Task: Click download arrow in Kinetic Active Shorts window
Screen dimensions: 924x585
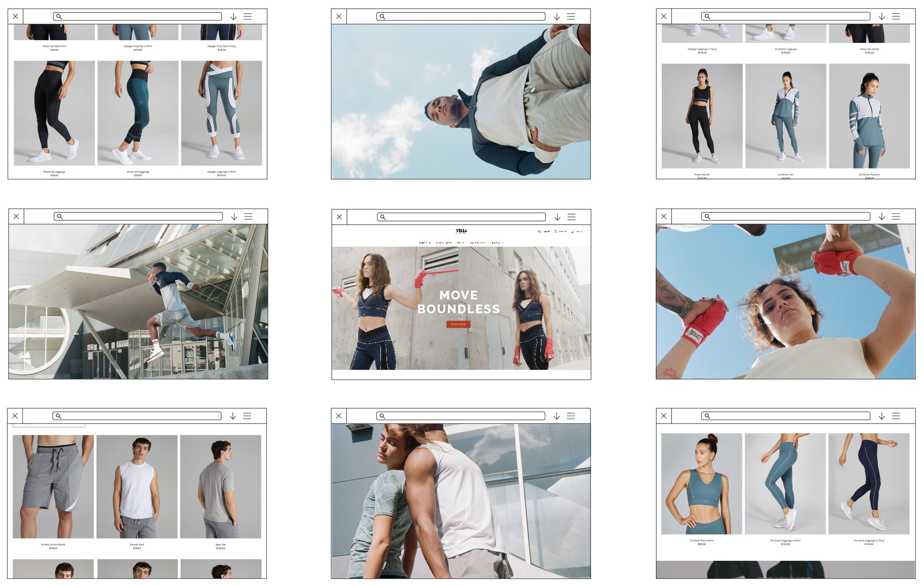Action: [233, 416]
